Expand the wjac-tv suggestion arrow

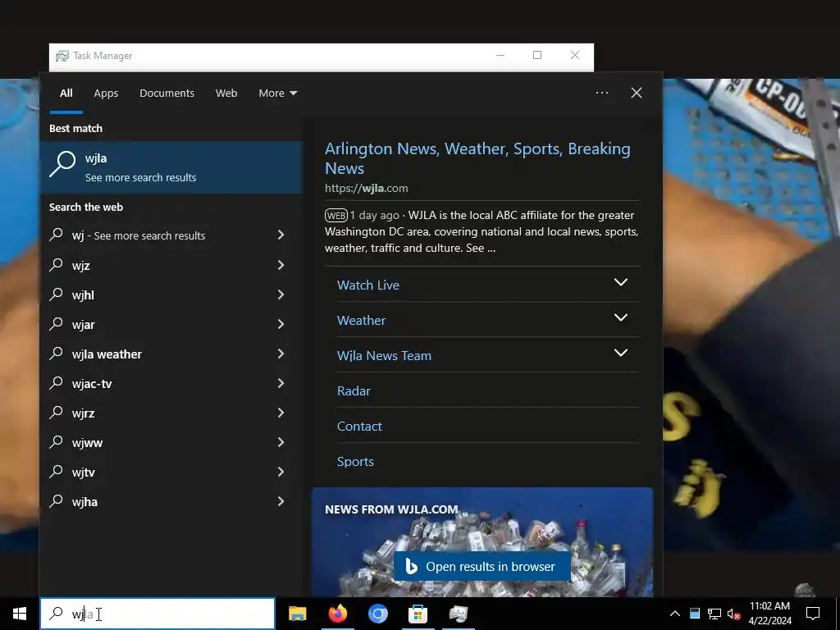tap(281, 382)
